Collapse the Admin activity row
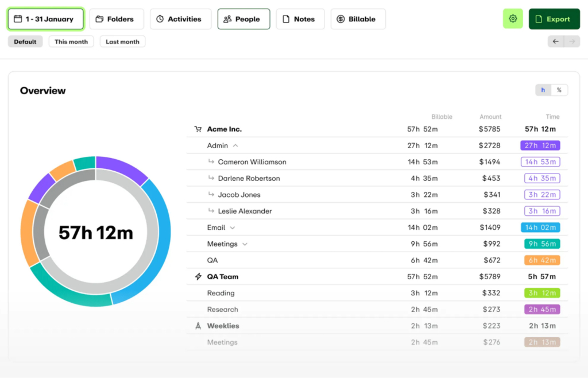Viewport: 588px width, 378px height. 235,146
